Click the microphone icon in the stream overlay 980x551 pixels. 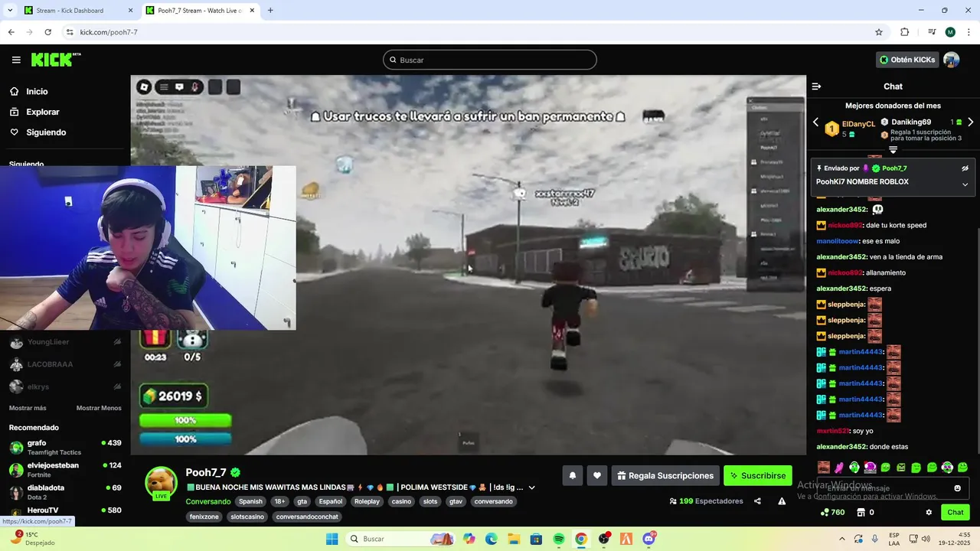195,87
